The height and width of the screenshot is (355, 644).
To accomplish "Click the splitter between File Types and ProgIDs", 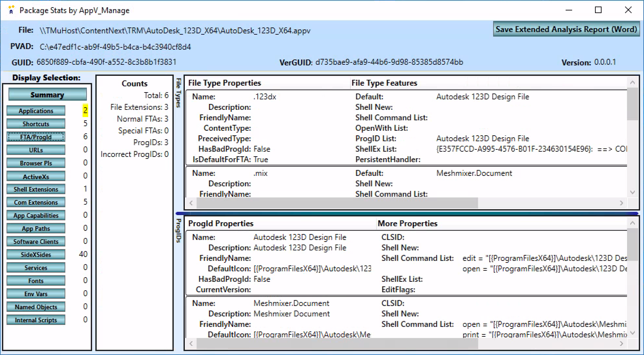I will click(407, 213).
